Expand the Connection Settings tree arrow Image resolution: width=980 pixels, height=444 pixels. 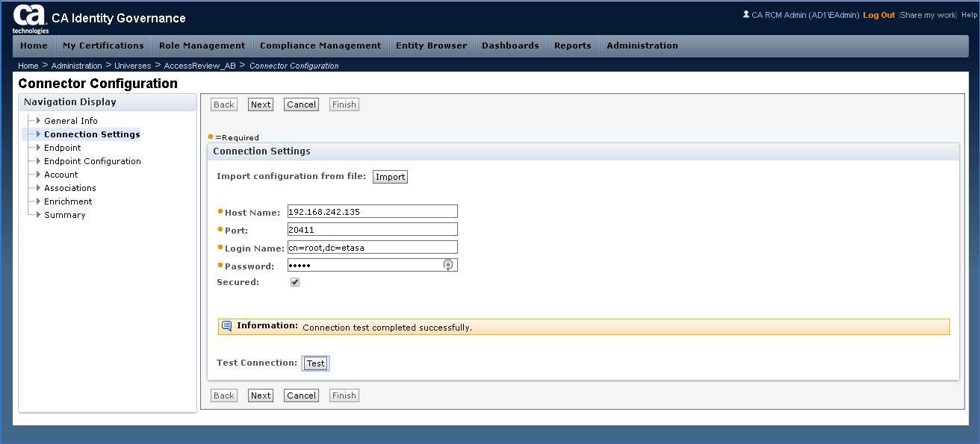(x=38, y=134)
